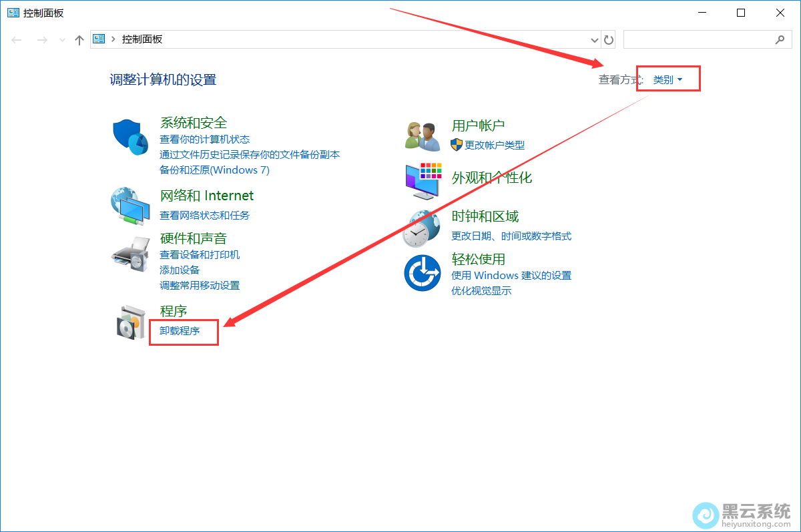Expand the address bar history dropdown
The height and width of the screenshot is (532, 801).
[x=595, y=39]
